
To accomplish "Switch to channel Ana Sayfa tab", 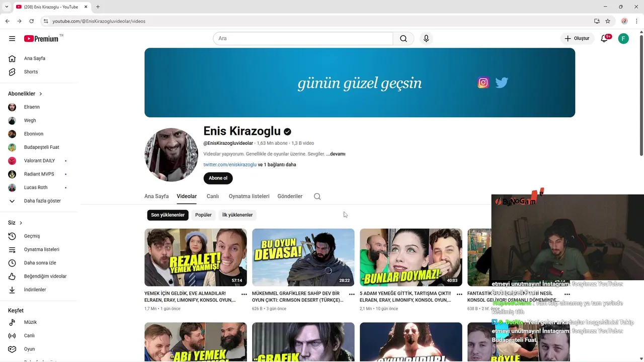I will click(x=156, y=197).
